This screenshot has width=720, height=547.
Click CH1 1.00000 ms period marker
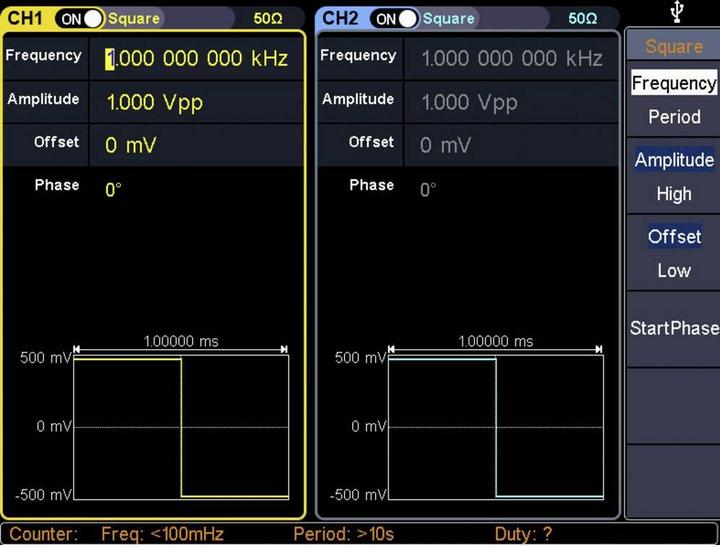tap(181, 341)
